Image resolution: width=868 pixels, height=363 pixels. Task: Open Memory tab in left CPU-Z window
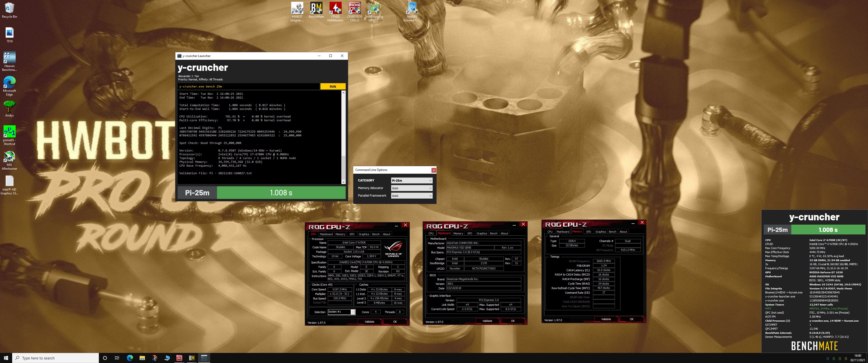click(340, 234)
